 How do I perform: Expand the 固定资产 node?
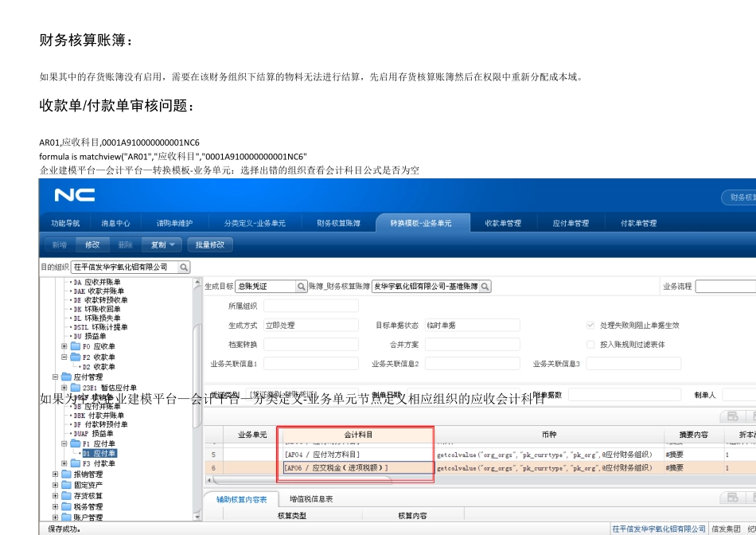click(55, 485)
